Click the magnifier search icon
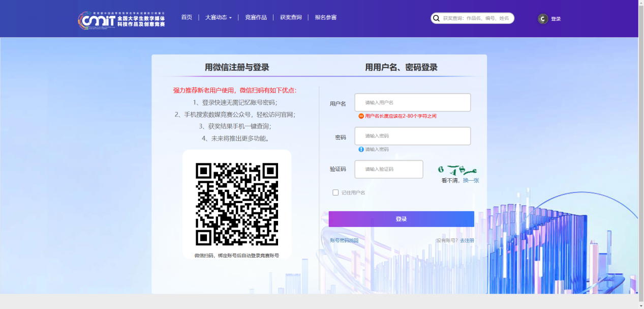This screenshot has height=309, width=644. pos(436,18)
